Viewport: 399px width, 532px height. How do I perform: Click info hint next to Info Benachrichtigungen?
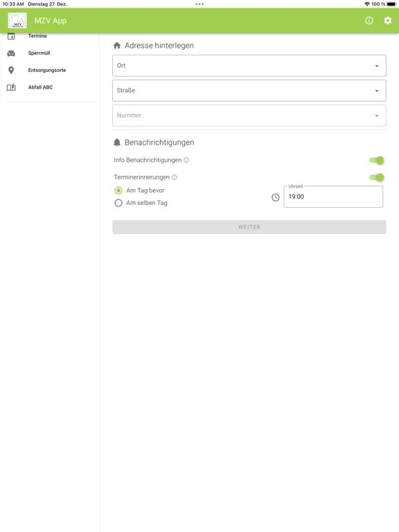pyautogui.click(x=186, y=160)
